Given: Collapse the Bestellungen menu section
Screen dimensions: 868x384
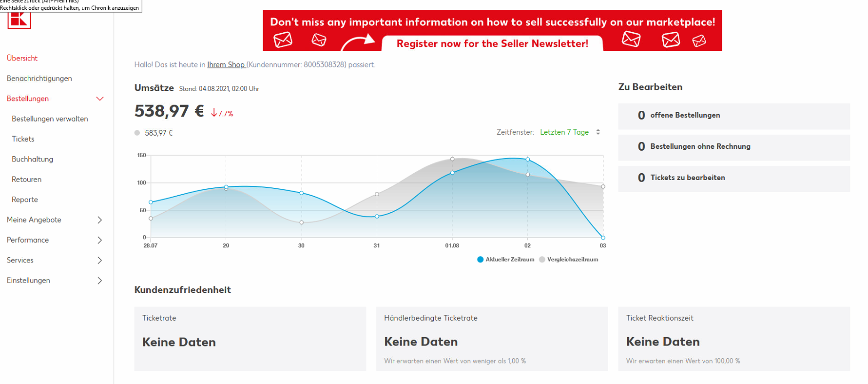Looking at the screenshot, I should pyautogui.click(x=100, y=99).
